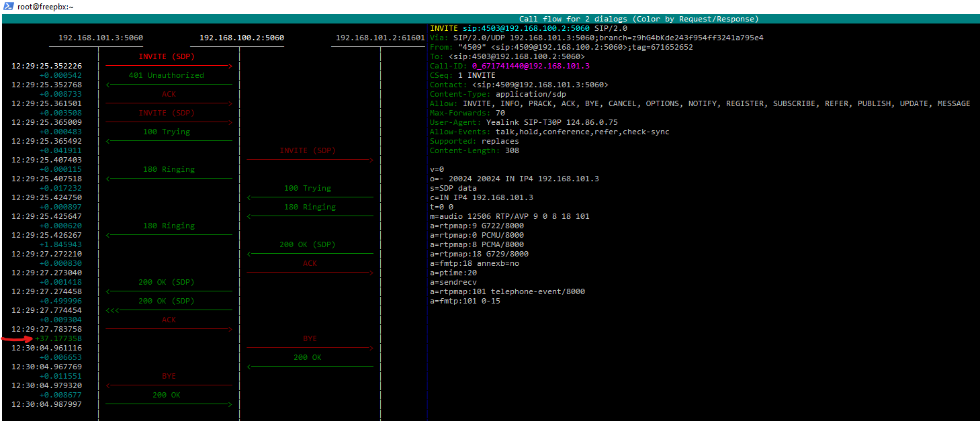Select the 100 Trying at 12:29:25.424750

pos(307,189)
